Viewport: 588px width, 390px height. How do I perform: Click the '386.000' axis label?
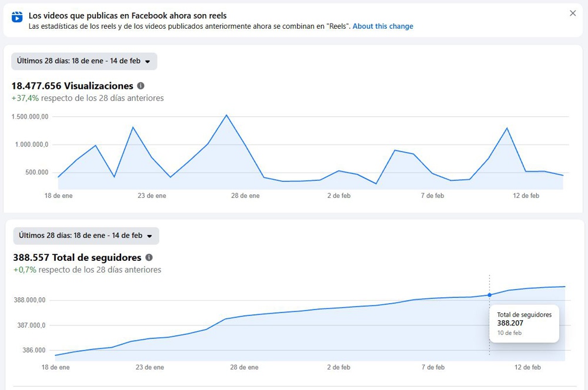34,350
